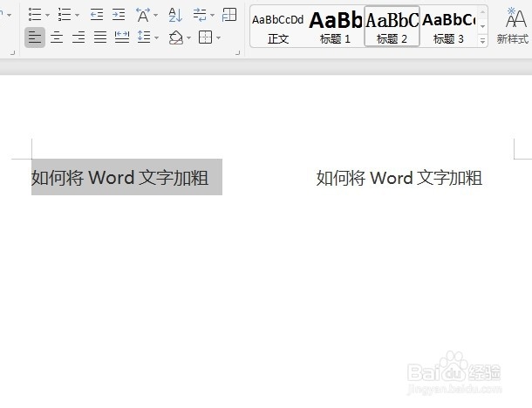Viewport: 532px width, 408px height.
Task: Open shading color dropdown arrow
Action: pos(189,37)
